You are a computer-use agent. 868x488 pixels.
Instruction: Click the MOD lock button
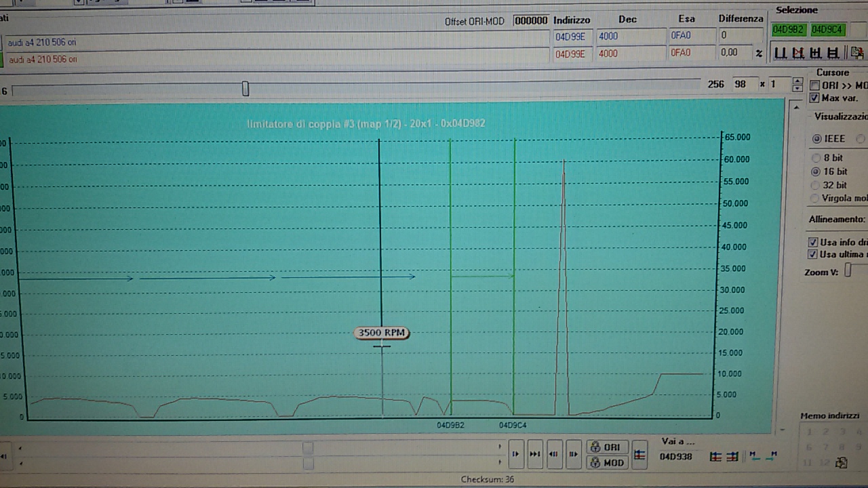(x=606, y=463)
